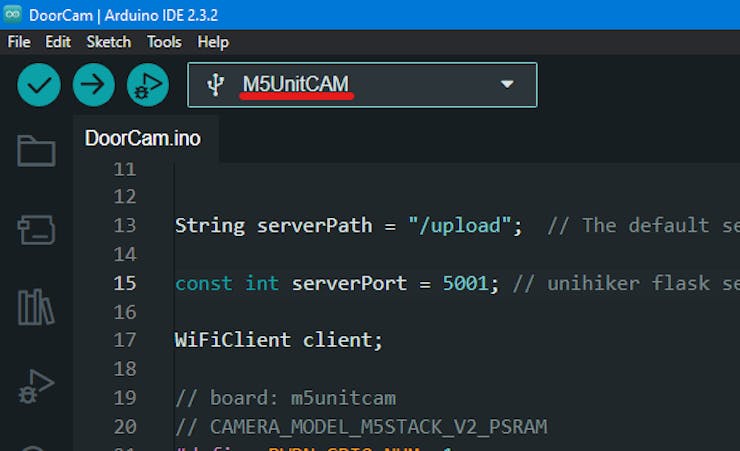
Task: Open the Edit menu
Action: pos(58,42)
